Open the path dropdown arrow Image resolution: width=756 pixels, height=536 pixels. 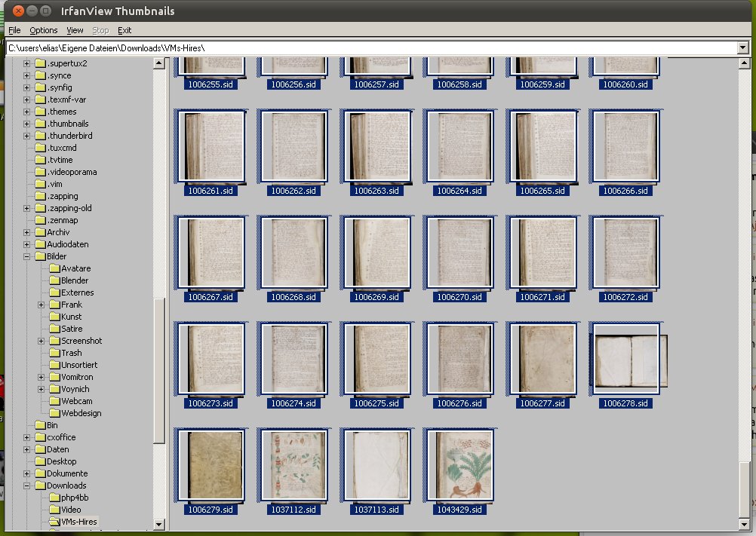[x=742, y=47]
